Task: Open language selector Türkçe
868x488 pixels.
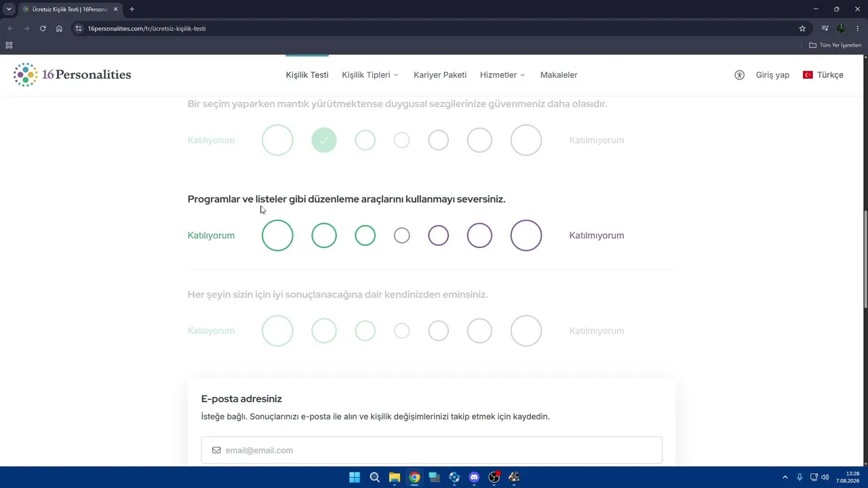Action: [x=823, y=75]
